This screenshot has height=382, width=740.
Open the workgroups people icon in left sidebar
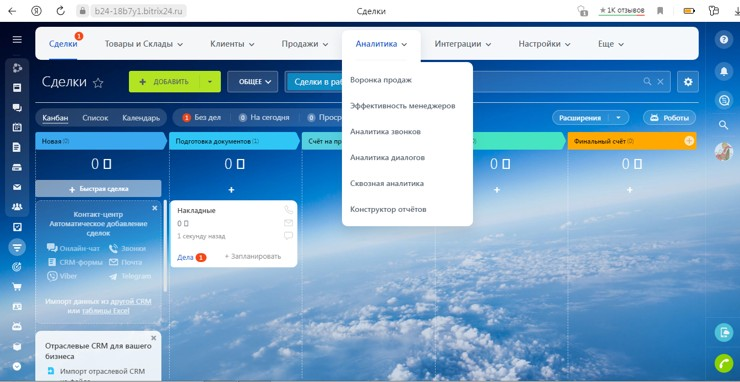[17, 207]
